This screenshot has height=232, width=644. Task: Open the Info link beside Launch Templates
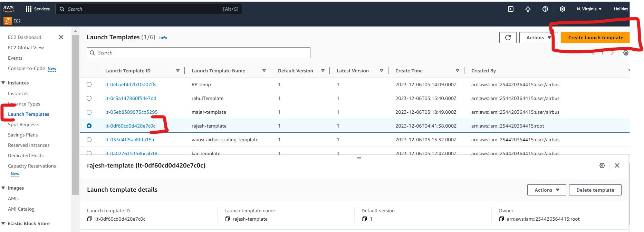point(163,38)
